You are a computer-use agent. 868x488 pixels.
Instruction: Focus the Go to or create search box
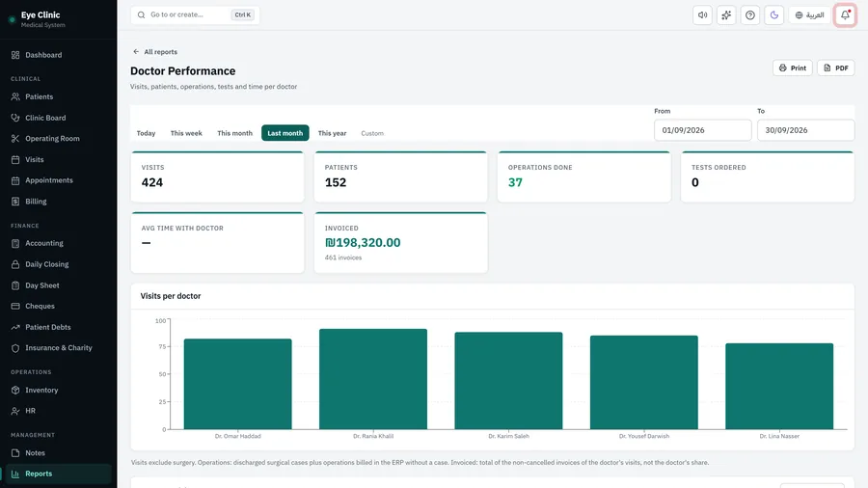click(x=195, y=14)
